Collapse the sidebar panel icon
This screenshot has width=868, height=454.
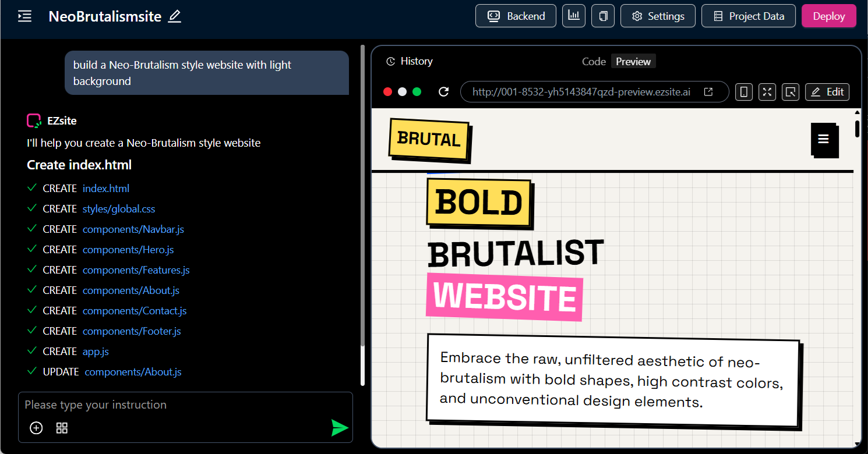tap(24, 16)
